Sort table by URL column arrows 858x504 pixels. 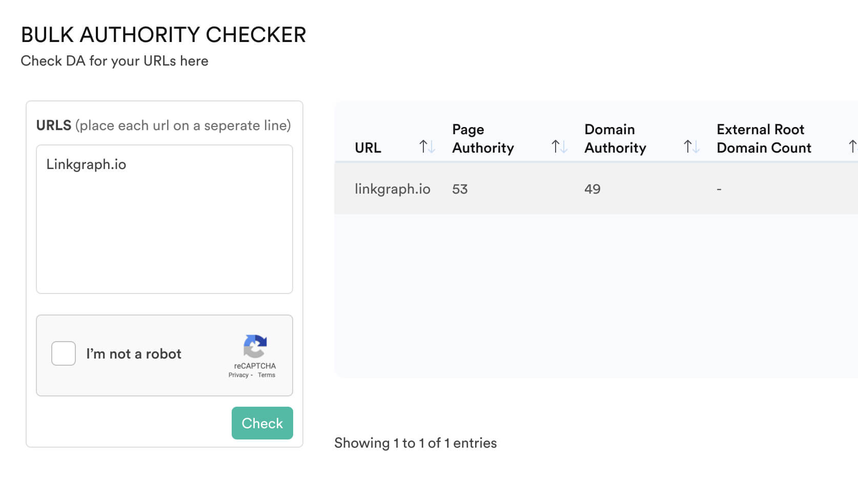pos(427,147)
